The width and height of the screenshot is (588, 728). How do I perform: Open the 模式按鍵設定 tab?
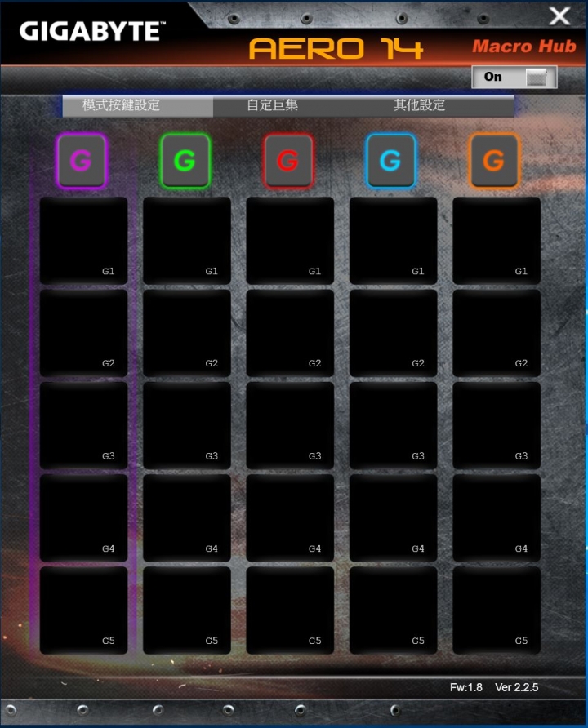138,106
